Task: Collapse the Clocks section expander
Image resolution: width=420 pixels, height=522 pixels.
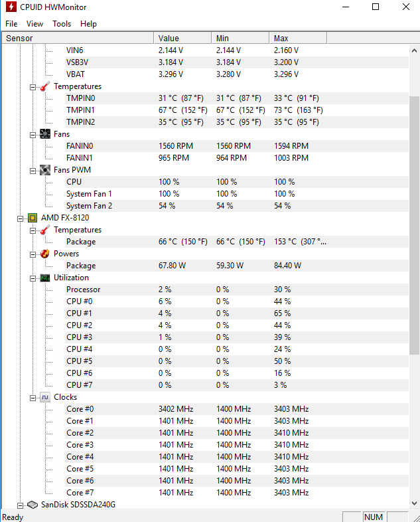Action: click(33, 397)
